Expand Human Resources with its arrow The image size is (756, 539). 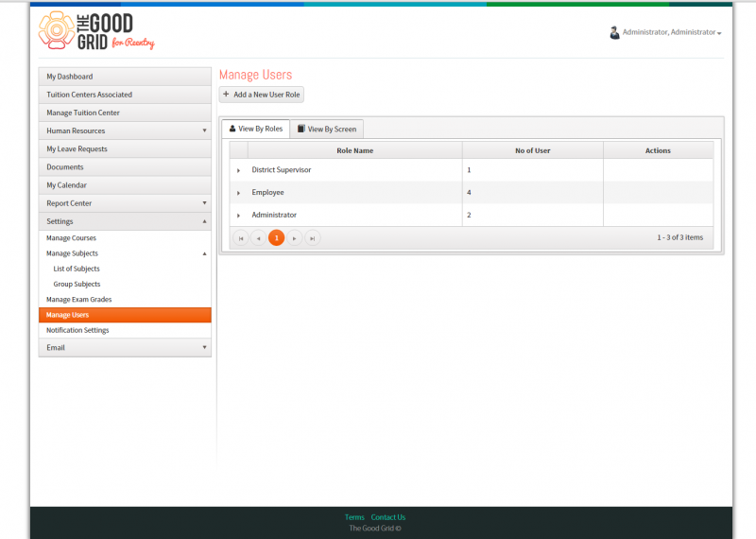(x=204, y=130)
